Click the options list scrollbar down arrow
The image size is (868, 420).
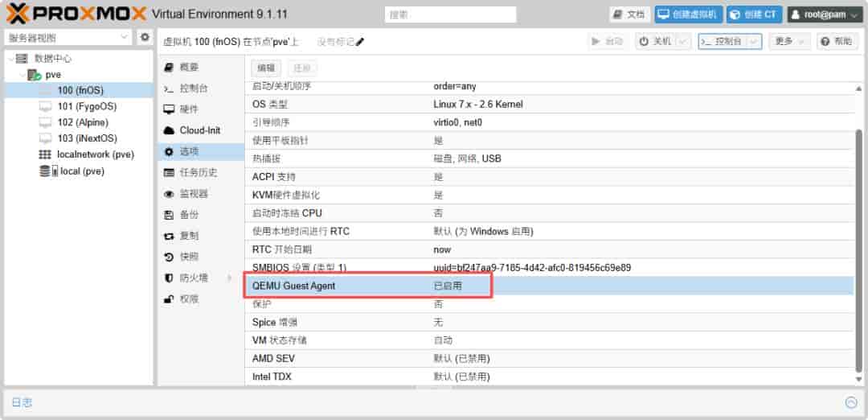pos(858,380)
